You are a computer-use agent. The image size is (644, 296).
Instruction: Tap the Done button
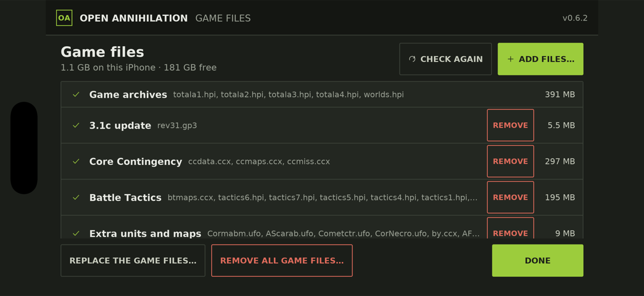(537, 261)
